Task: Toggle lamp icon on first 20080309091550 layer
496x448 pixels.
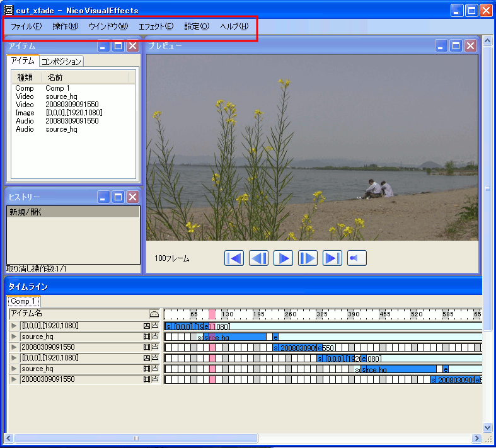Action: click(155, 347)
